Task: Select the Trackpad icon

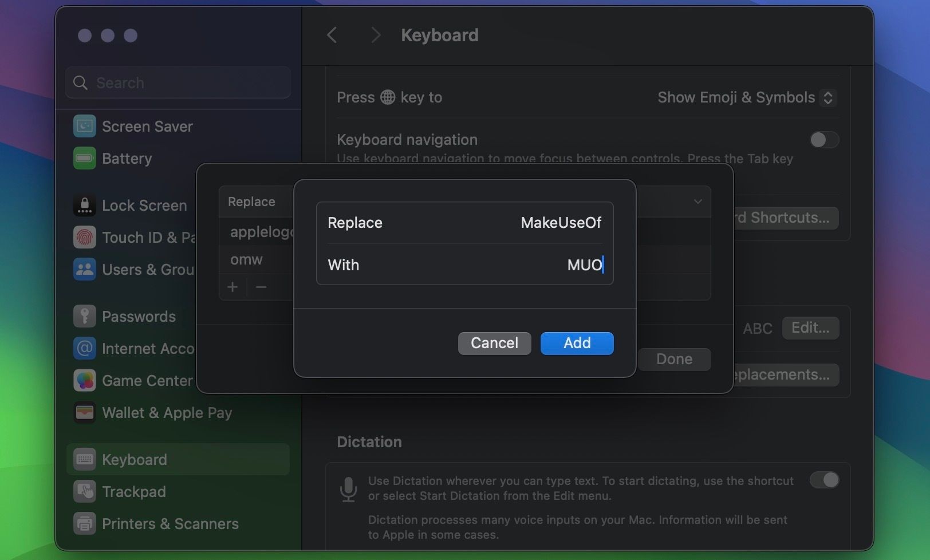Action: coord(84,492)
